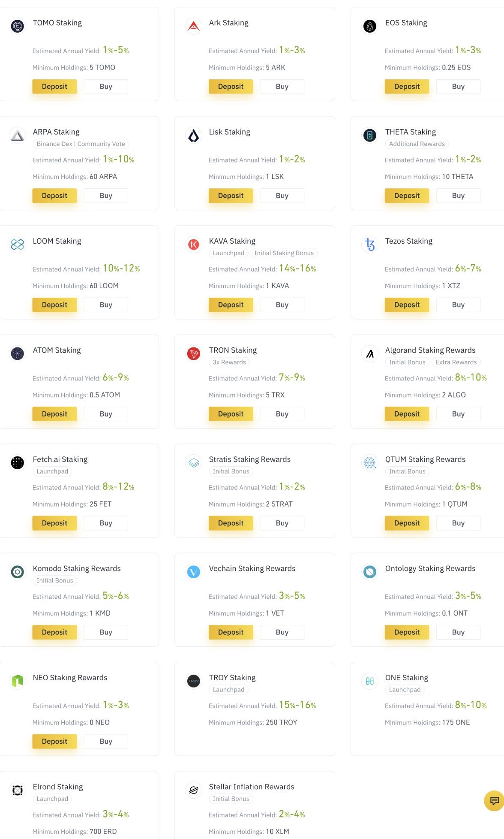The image size is (504, 839).
Task: Click the Stellar logo icon
Action: click(x=194, y=790)
